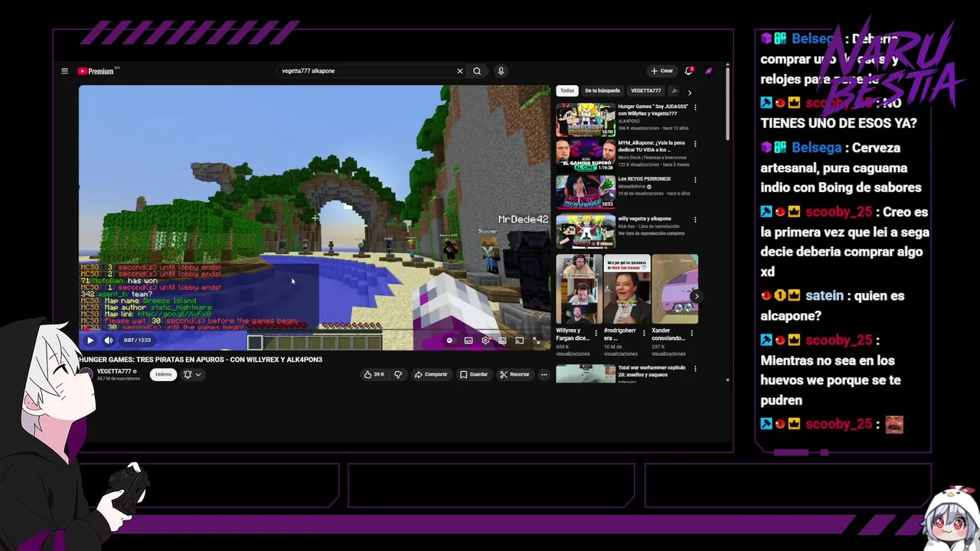Toggle subtitles in the player
Screen dimensions: 980x551
click(469, 341)
